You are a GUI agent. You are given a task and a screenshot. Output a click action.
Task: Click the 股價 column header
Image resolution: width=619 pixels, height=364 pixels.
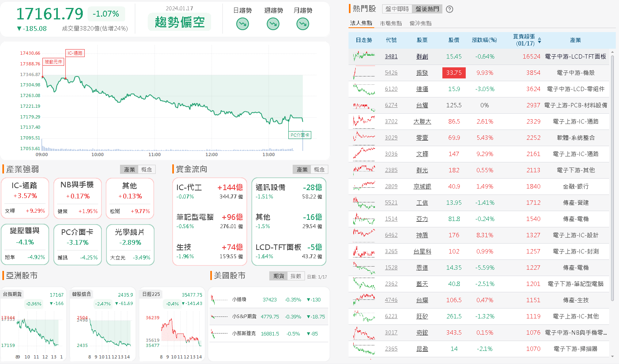[454, 40]
